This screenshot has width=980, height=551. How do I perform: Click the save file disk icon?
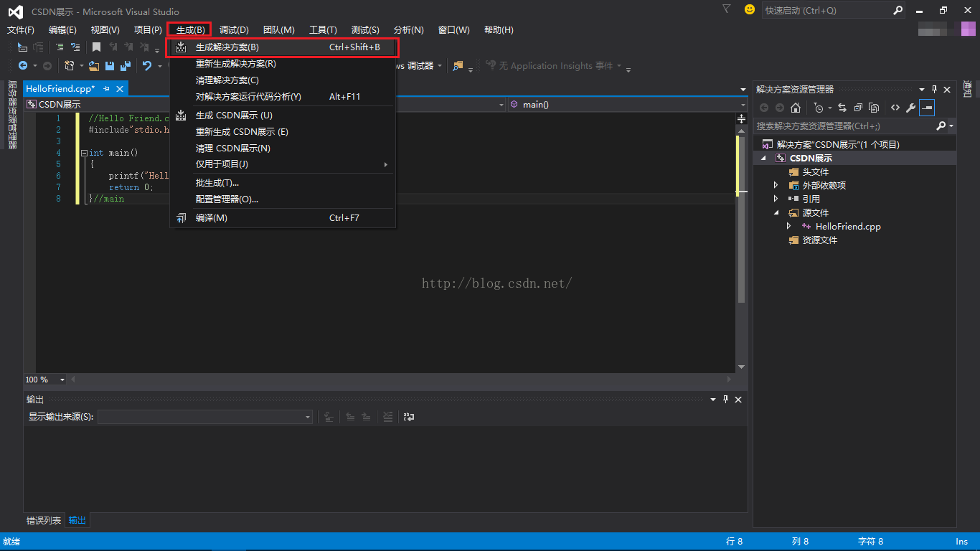110,66
